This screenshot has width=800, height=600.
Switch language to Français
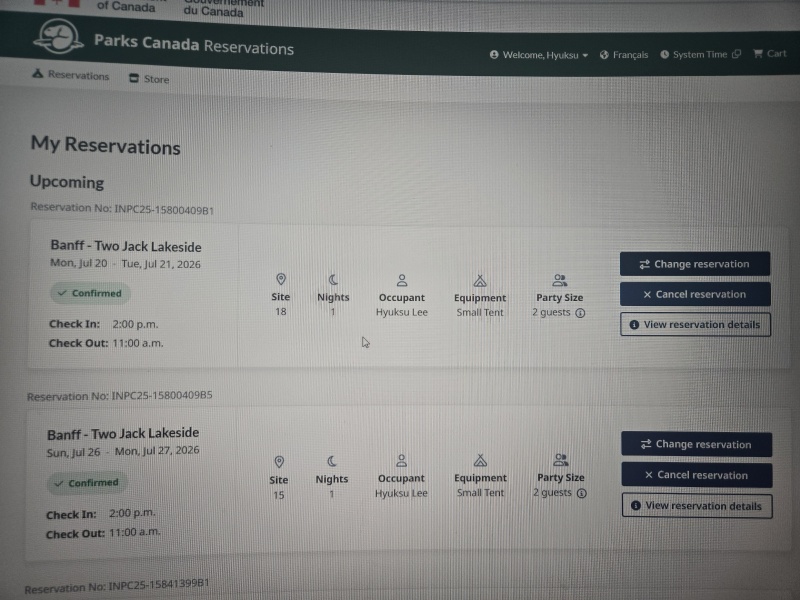pyautogui.click(x=624, y=55)
